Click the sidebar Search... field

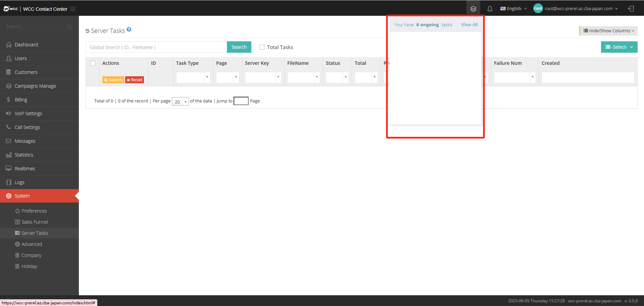tap(36, 27)
